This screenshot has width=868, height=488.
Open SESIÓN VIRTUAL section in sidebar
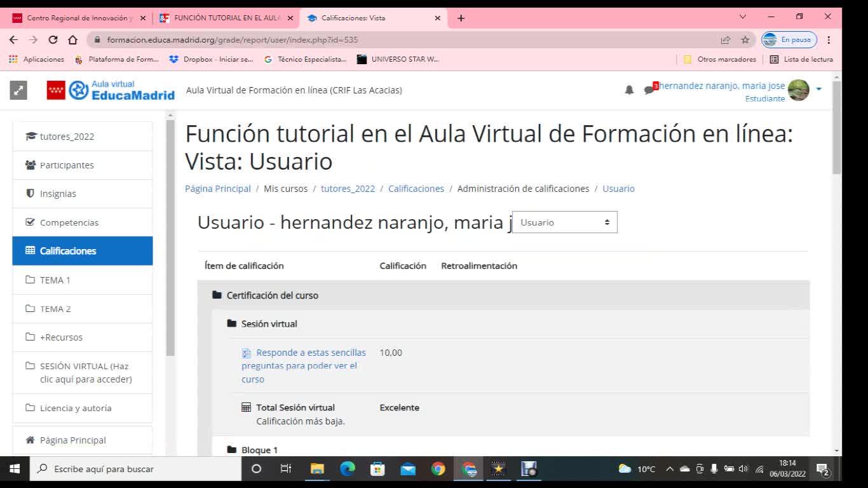83,373
